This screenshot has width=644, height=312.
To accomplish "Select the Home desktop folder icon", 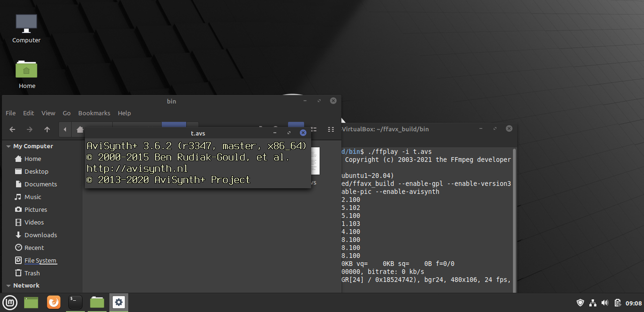I will 27,74.
